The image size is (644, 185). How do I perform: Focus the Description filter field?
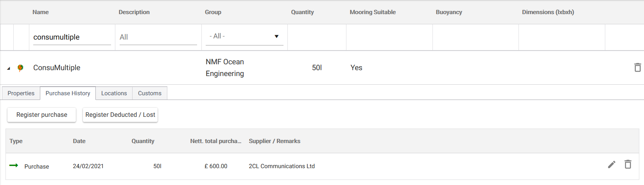(158, 37)
